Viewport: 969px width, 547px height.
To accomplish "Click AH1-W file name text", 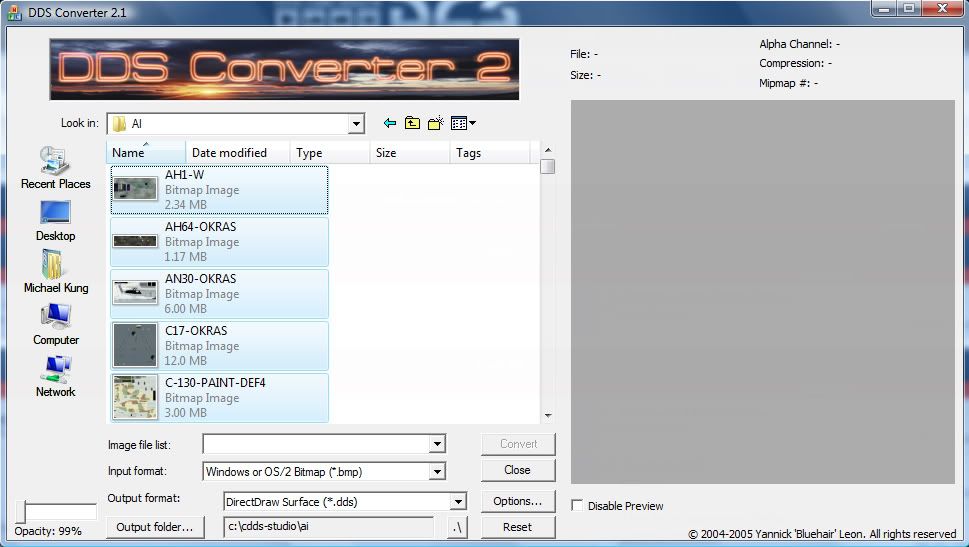I will coord(184,175).
